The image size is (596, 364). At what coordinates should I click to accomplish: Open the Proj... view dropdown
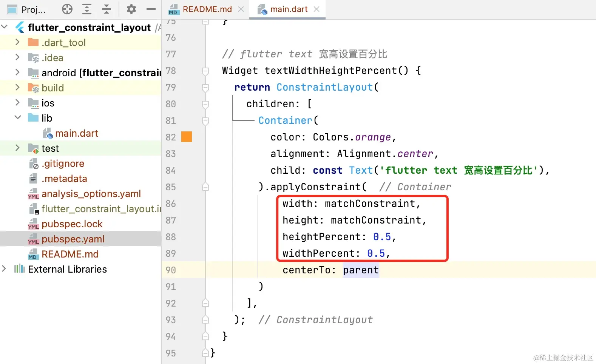33,9
